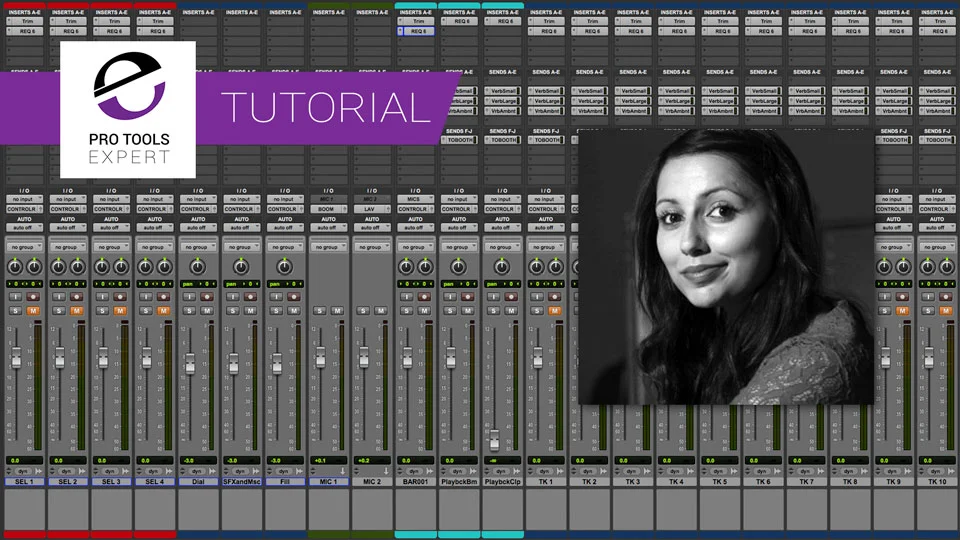Viewport: 960px width, 540px height.
Task: Click the INSERTS A-E header above Dial
Action: point(198,12)
